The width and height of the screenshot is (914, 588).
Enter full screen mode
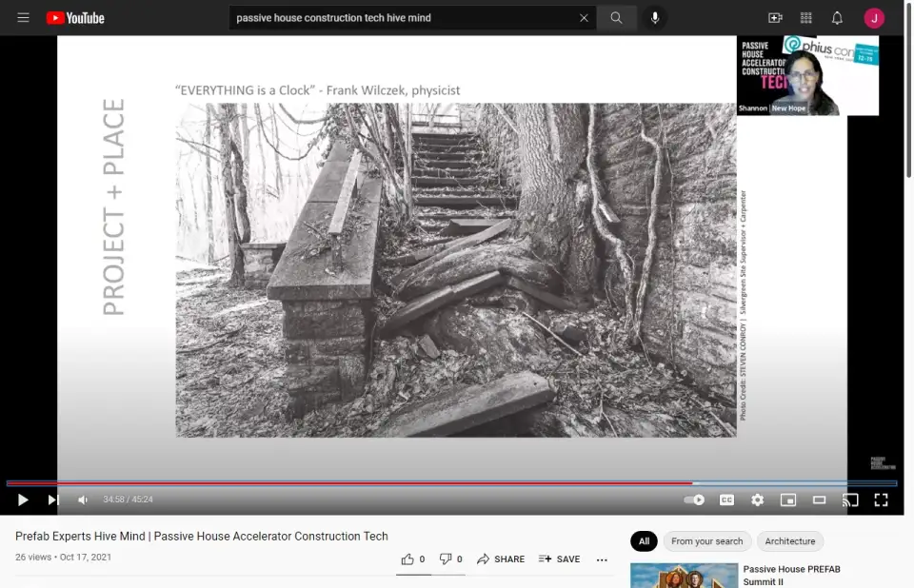(x=881, y=500)
